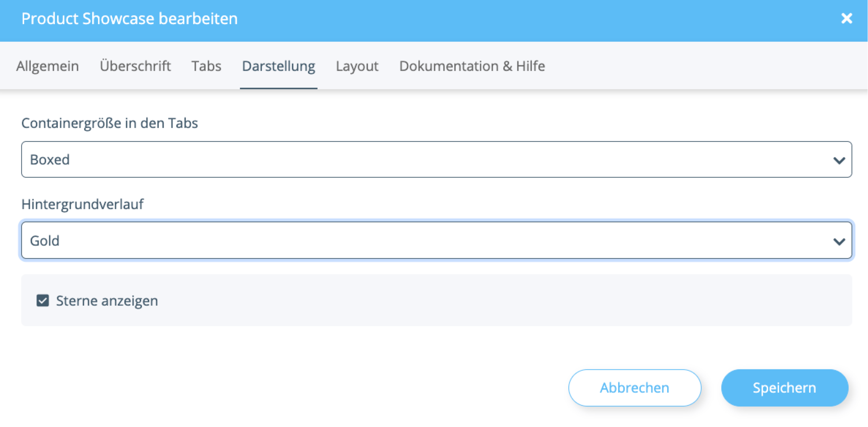Select the Darstellung tab
This screenshot has height=427, width=868.
point(279,66)
